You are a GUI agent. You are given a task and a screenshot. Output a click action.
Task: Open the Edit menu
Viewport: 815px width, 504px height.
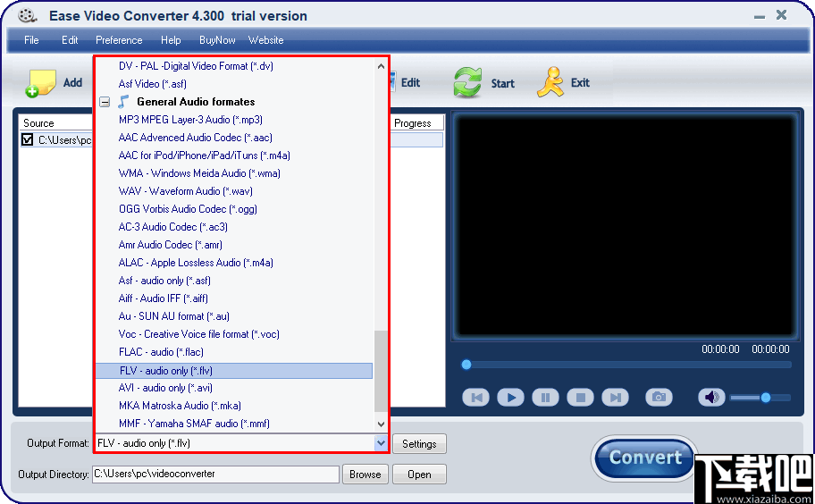pyautogui.click(x=70, y=40)
